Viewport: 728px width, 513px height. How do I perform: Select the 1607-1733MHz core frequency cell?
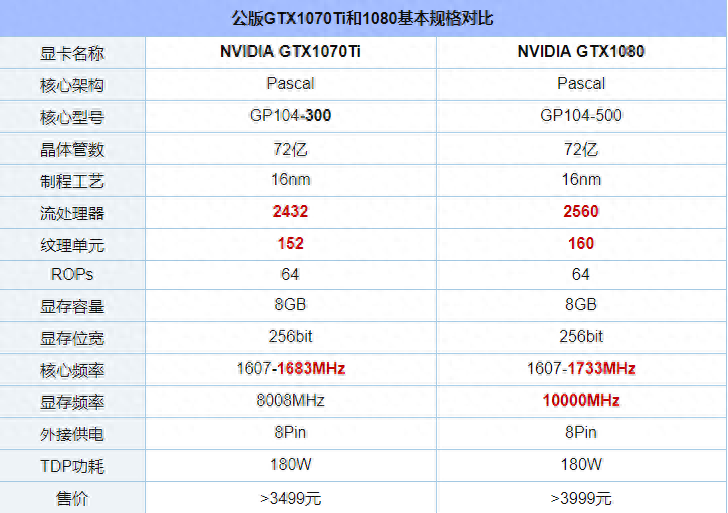pos(581,369)
